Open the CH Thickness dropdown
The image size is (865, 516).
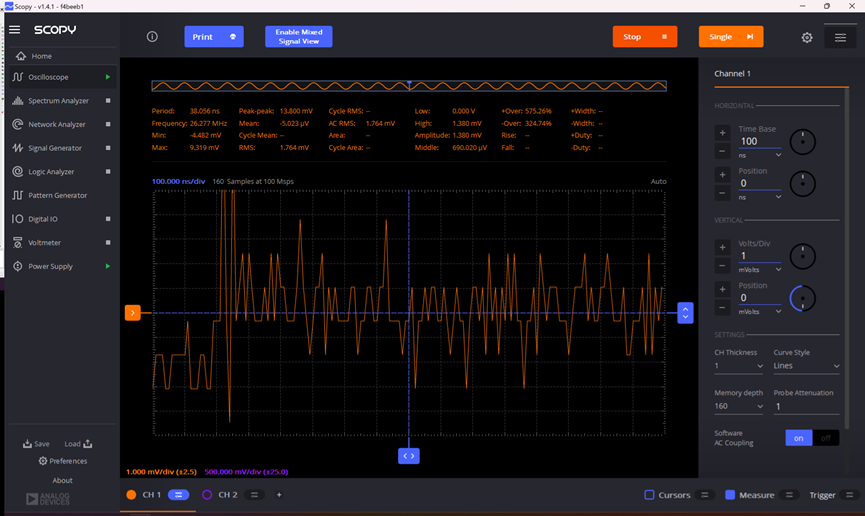739,366
